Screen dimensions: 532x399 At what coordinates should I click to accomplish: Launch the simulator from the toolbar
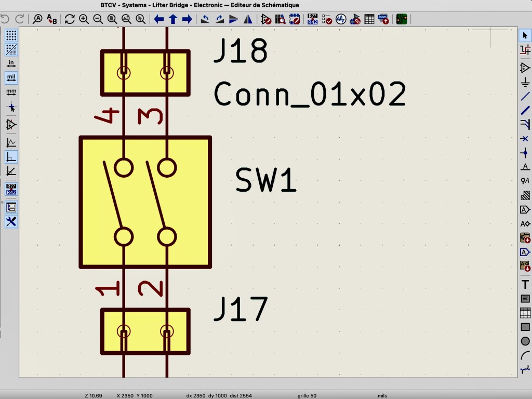[x=341, y=20]
